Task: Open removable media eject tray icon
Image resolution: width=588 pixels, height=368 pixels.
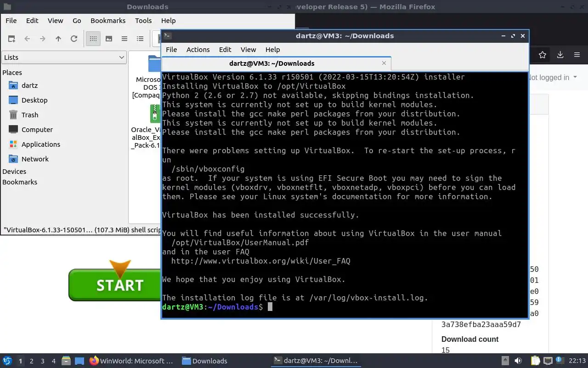Action: pos(505,361)
